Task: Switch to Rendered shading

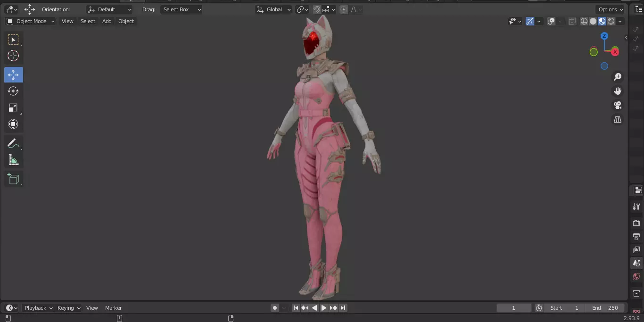Action: click(611, 21)
